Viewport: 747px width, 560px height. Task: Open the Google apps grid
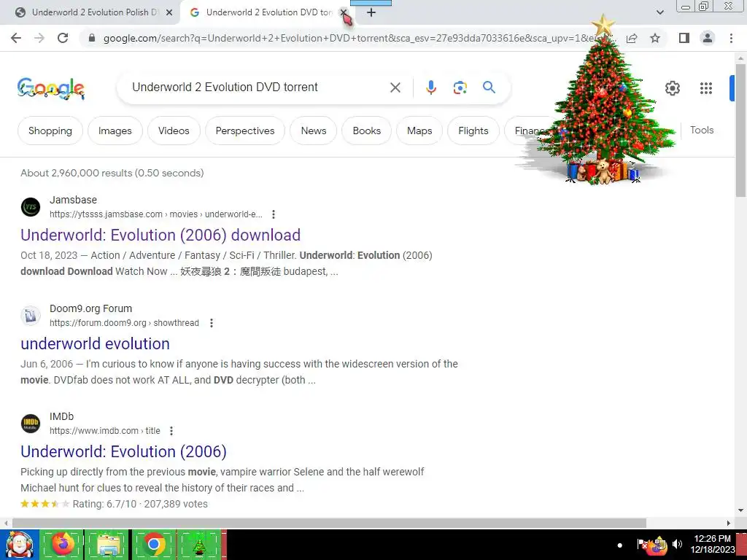pos(706,88)
